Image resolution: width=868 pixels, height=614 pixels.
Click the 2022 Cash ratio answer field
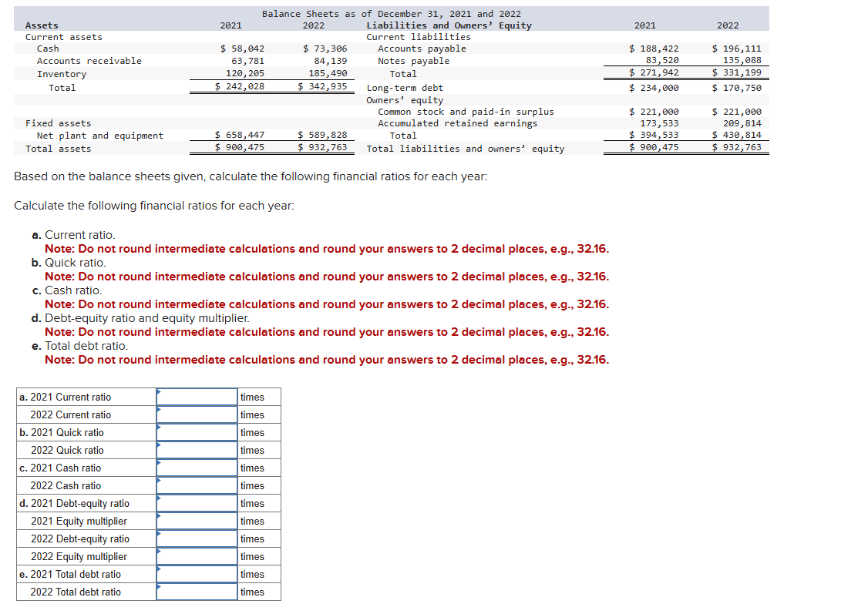(x=197, y=485)
